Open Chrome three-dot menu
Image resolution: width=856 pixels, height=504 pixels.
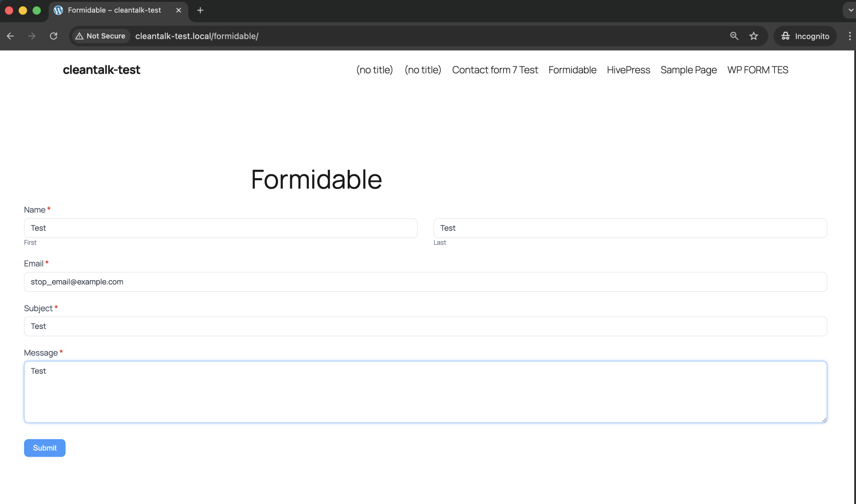tap(850, 36)
